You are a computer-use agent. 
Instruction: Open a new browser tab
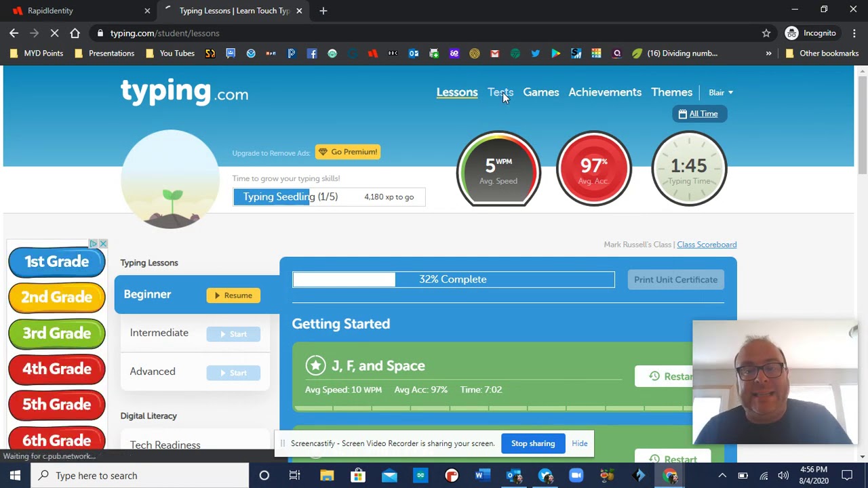(x=323, y=11)
